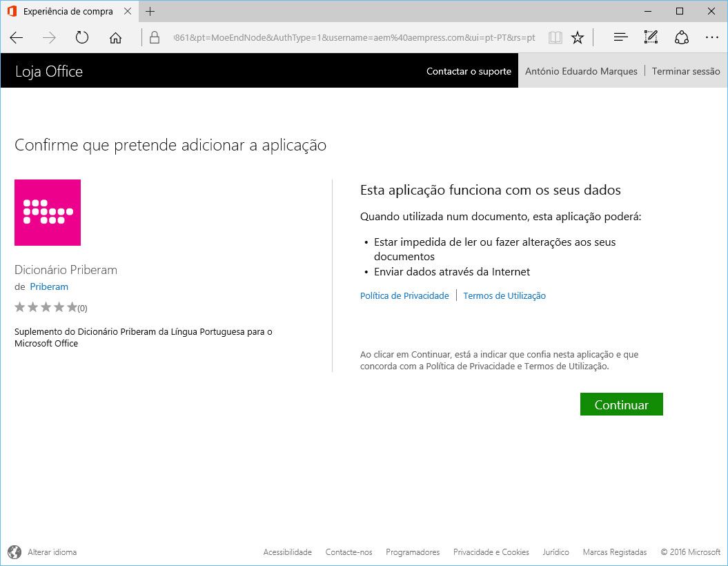
Task: Click Terminar sessão to sign out
Action: click(x=685, y=71)
